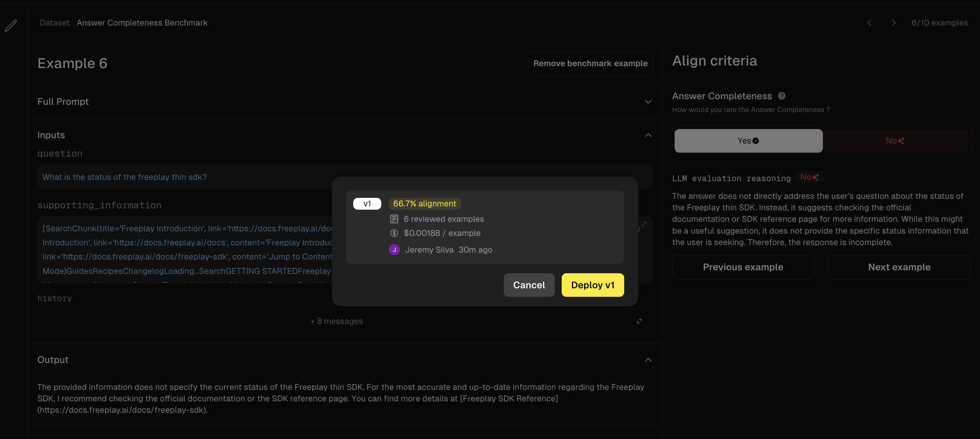
Task: Expand the history messages panel icon
Action: coord(639,321)
